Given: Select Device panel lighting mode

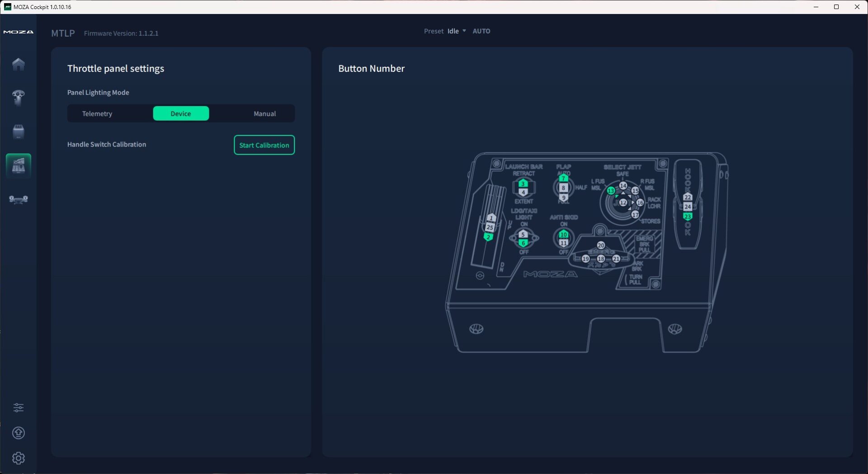Looking at the screenshot, I should pos(181,114).
